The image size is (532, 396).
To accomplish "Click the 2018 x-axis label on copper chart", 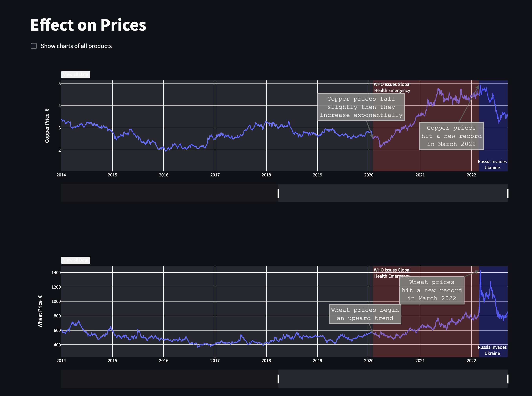I will 266,175.
